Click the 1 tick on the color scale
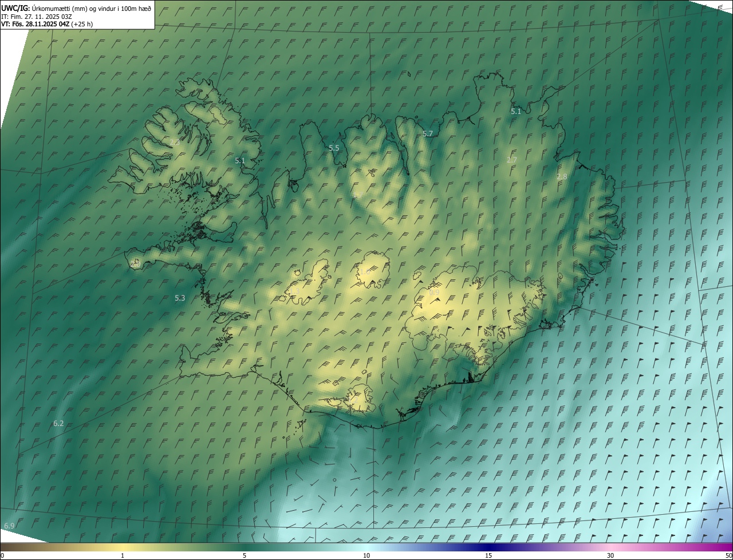The height and width of the screenshot is (560, 733). click(123, 555)
